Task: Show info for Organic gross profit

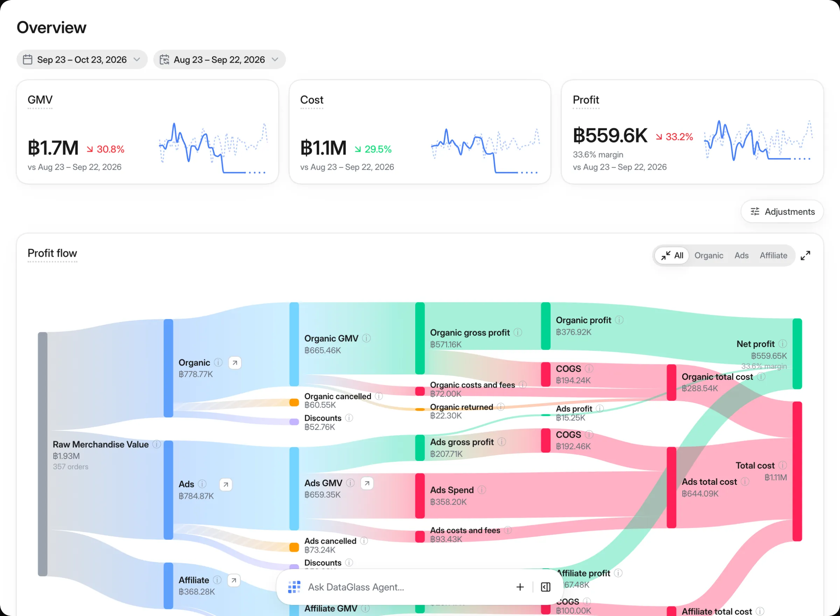Action: [x=518, y=333]
